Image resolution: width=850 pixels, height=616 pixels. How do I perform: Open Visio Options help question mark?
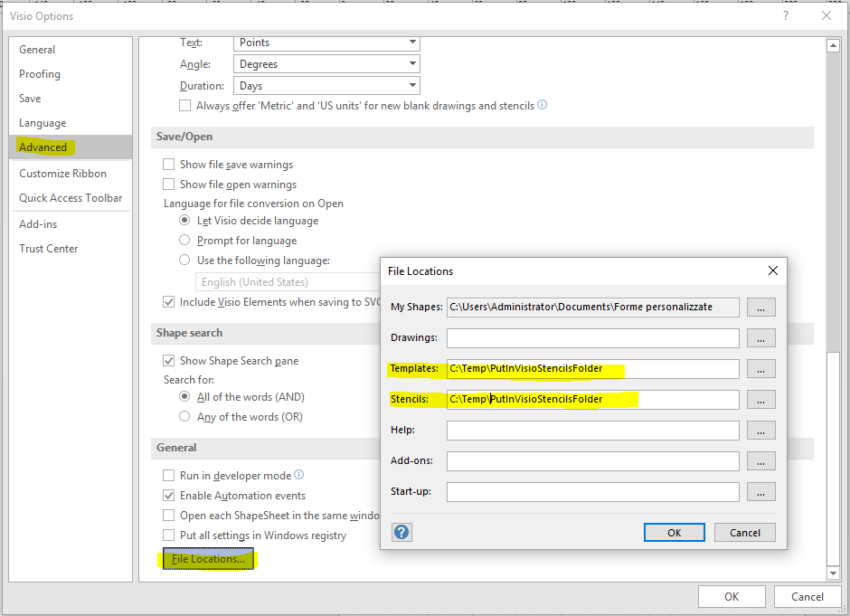(786, 15)
